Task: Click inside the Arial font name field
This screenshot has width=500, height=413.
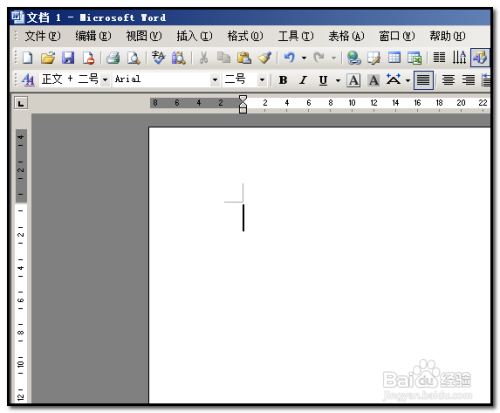Action: click(162, 80)
